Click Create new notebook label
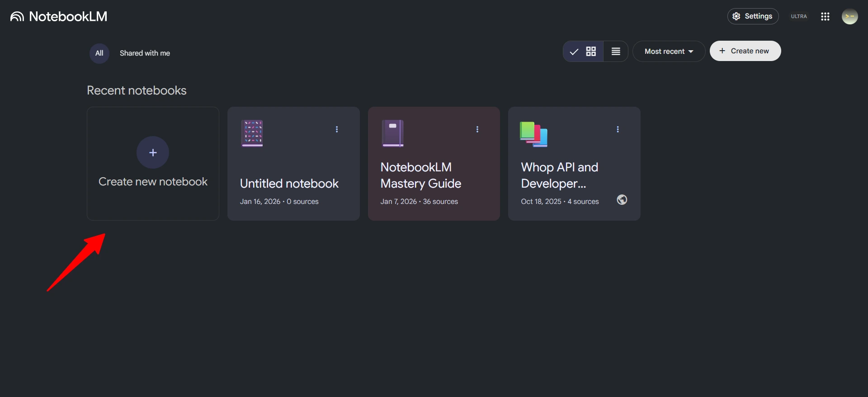868x397 pixels. point(153,182)
